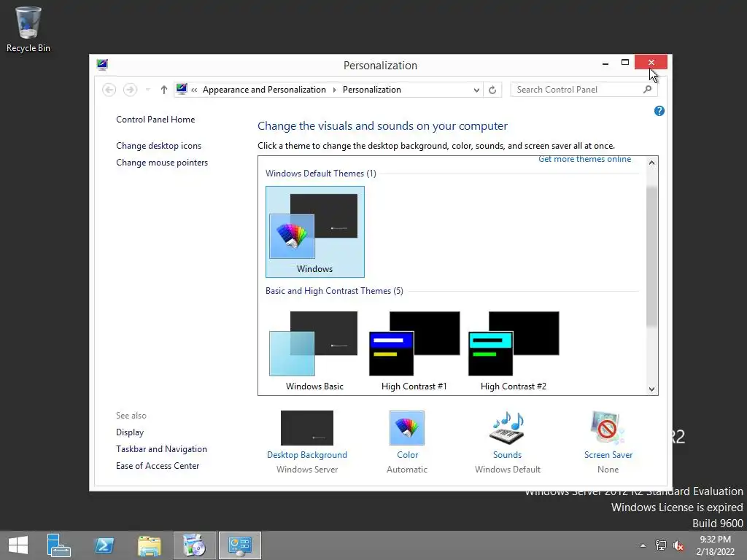Viewport: 747px width, 560px height.
Task: Show hidden tray icons arrow
Action: click(643, 545)
